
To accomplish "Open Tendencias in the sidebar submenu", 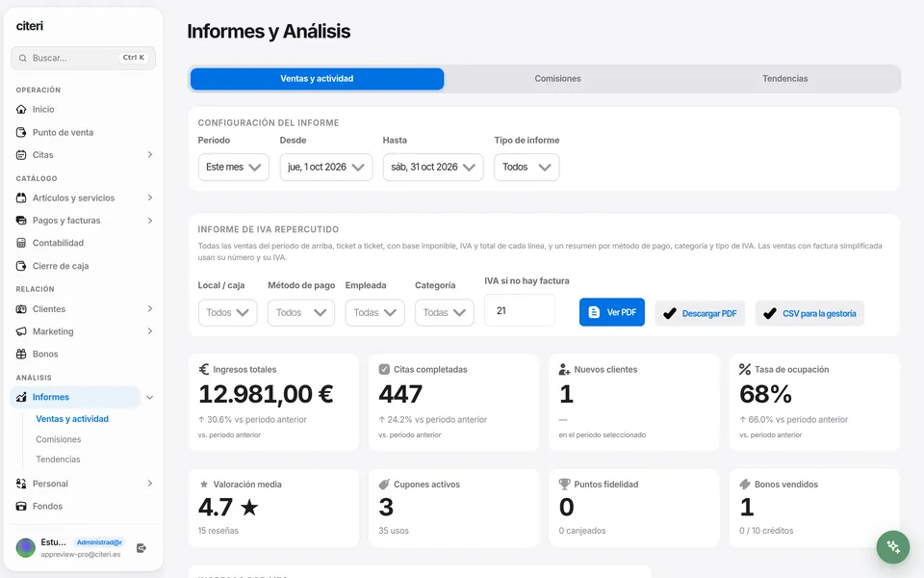I will (58, 460).
